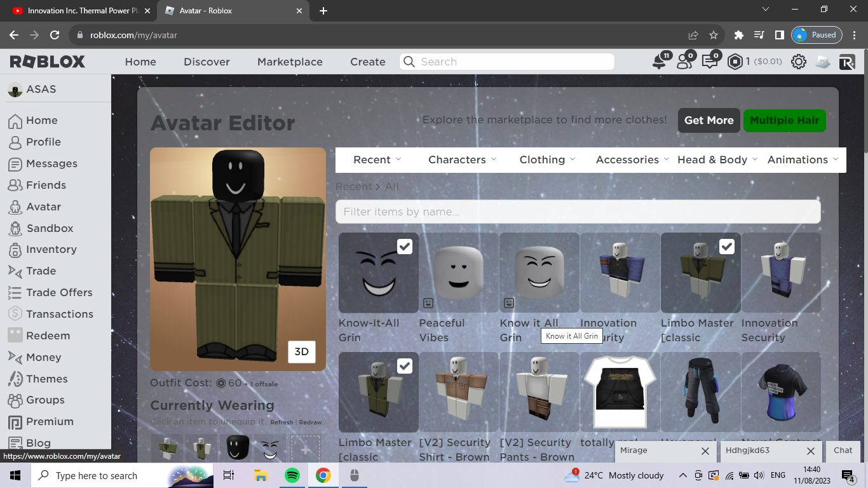Screen dimensions: 868x488
Task: Go to Discover in top nav
Action: [207, 62]
